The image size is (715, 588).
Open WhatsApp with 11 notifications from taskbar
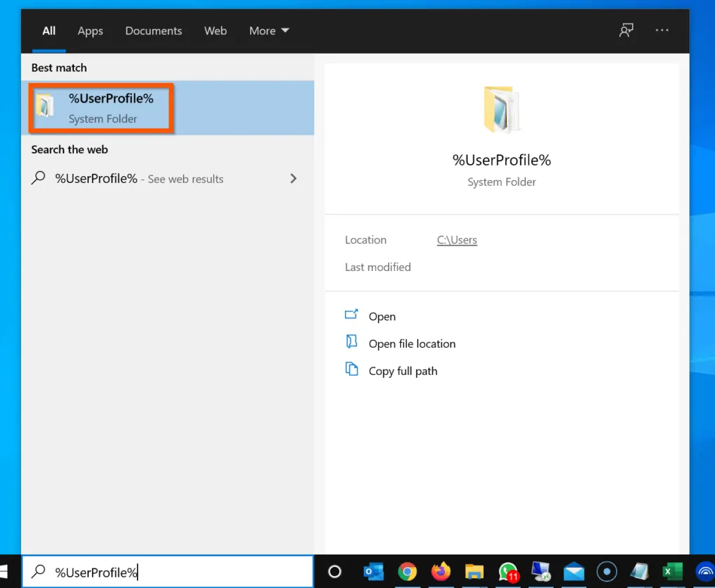508,571
